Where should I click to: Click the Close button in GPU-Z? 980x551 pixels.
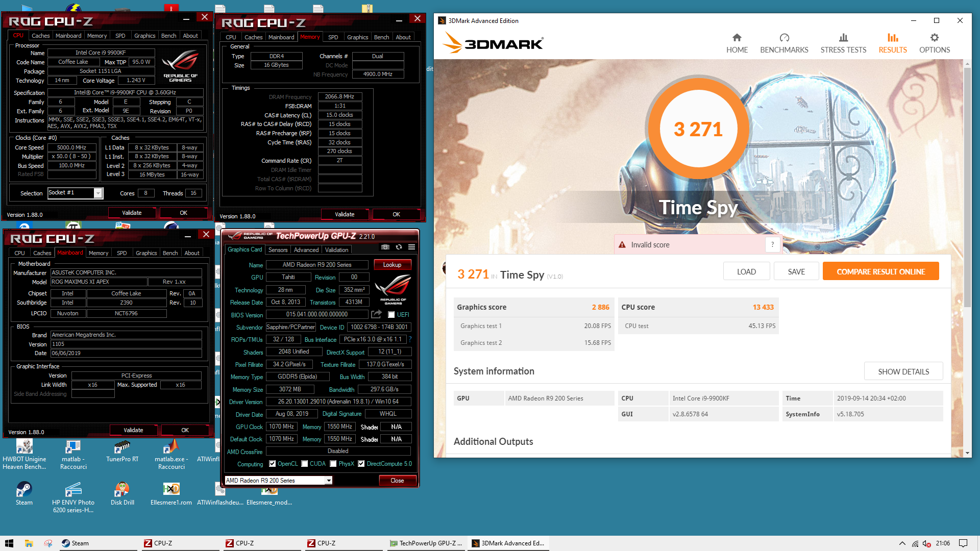point(397,481)
